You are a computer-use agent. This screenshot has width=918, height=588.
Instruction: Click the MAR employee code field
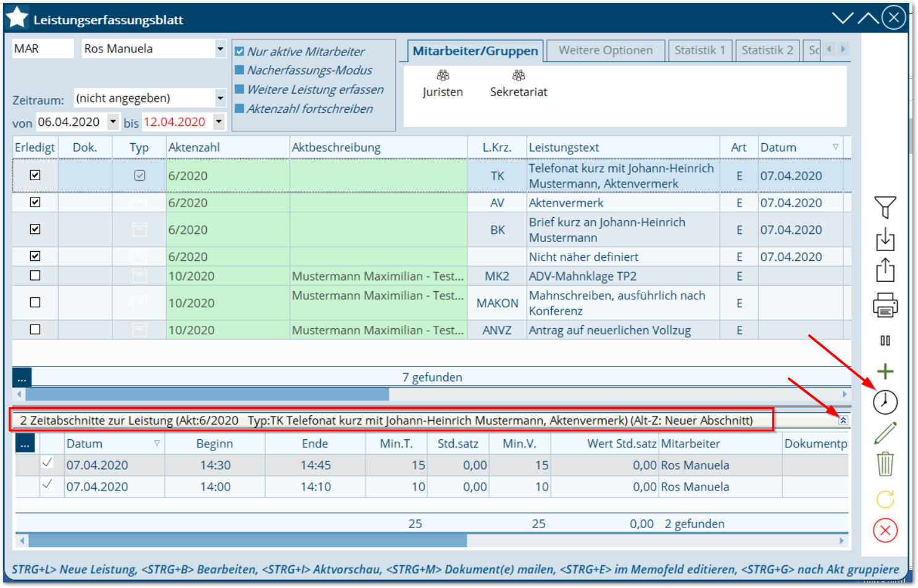pos(43,48)
